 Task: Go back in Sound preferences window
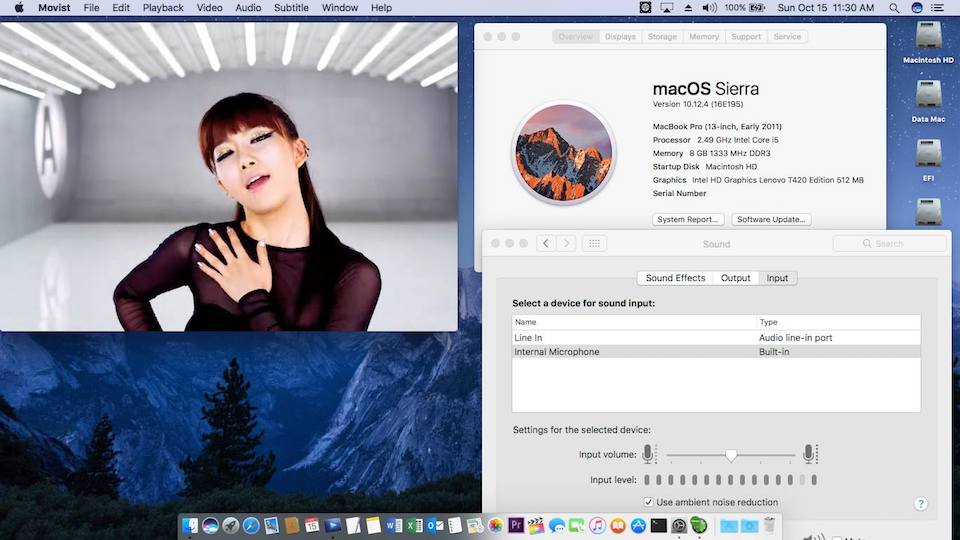546,244
